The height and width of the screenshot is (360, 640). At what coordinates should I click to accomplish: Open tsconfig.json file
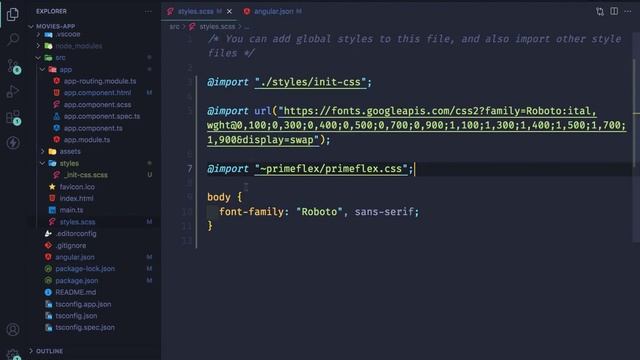point(76,316)
